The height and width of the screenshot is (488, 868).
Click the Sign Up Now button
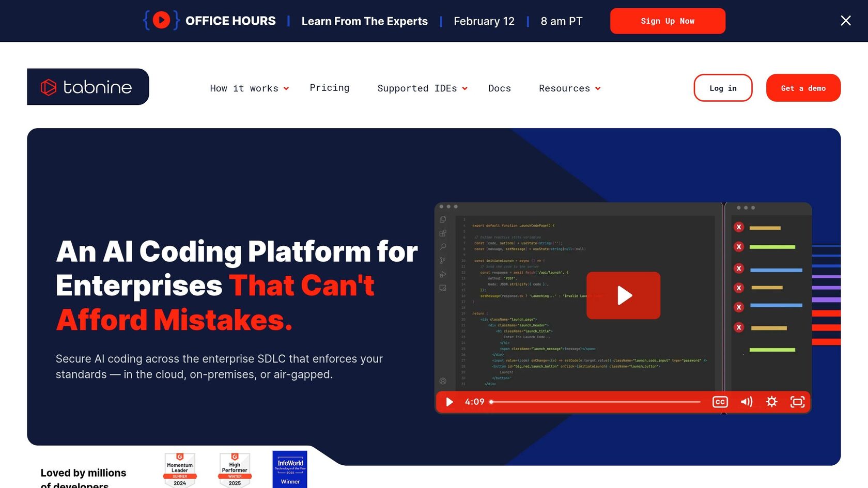click(x=668, y=21)
